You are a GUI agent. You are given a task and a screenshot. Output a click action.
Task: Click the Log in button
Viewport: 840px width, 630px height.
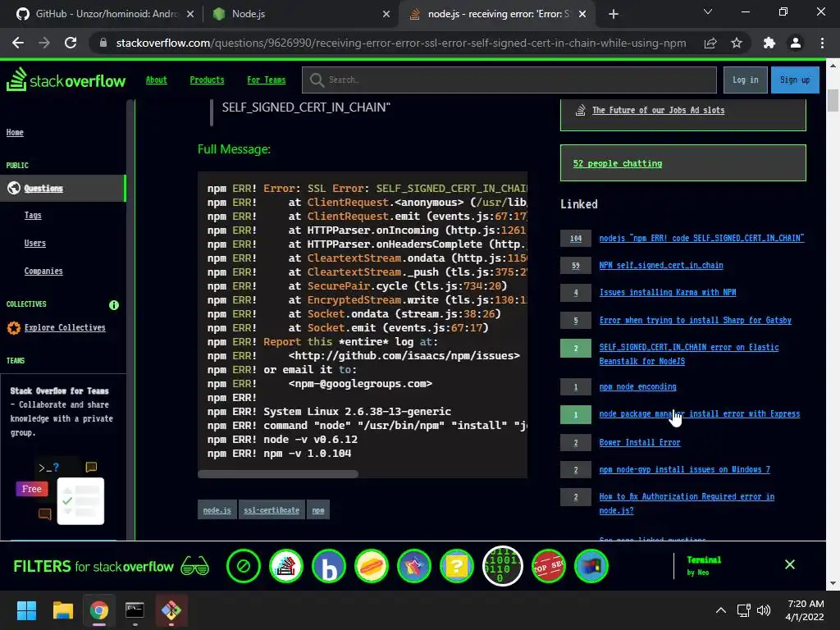click(x=745, y=80)
